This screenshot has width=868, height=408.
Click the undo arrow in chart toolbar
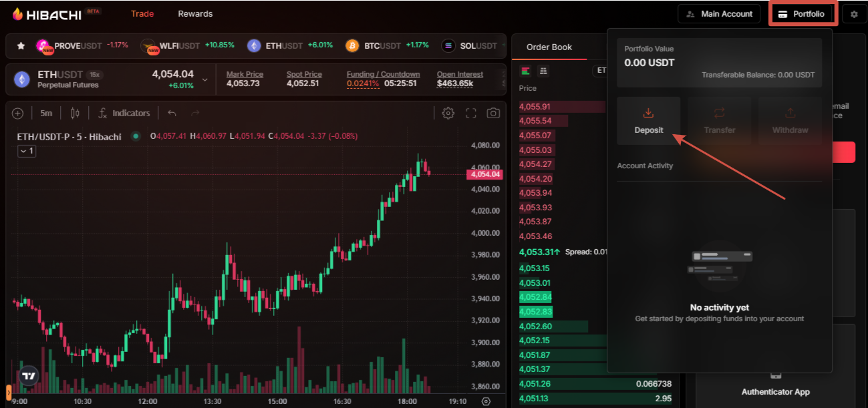[x=172, y=114]
